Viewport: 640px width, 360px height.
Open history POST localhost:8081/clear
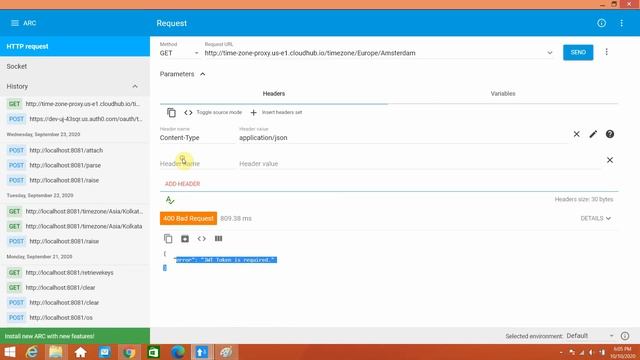[75, 302]
